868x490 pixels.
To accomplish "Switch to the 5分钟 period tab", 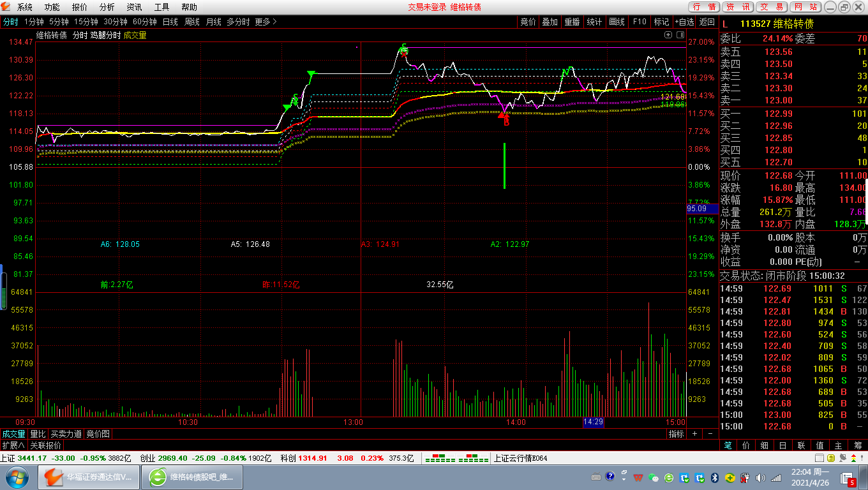I will coord(59,22).
